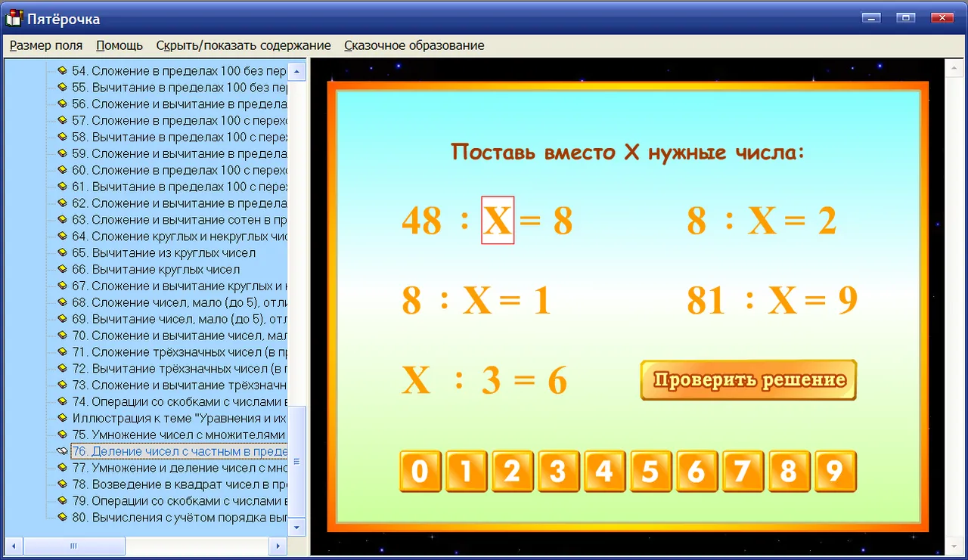
Task: Select the X in 81 : X = 9
Action: (783, 301)
